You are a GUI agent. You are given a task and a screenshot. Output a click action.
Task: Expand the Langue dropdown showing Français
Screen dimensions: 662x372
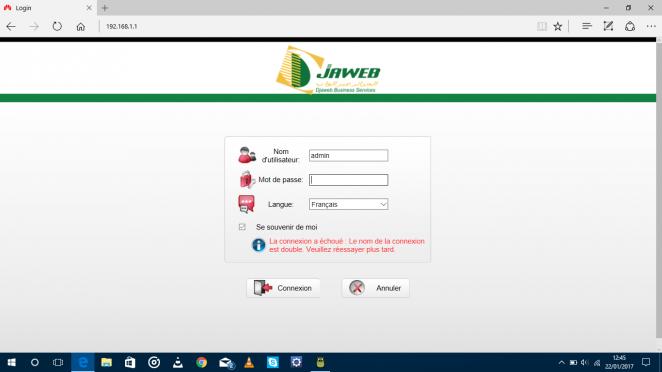(348, 204)
